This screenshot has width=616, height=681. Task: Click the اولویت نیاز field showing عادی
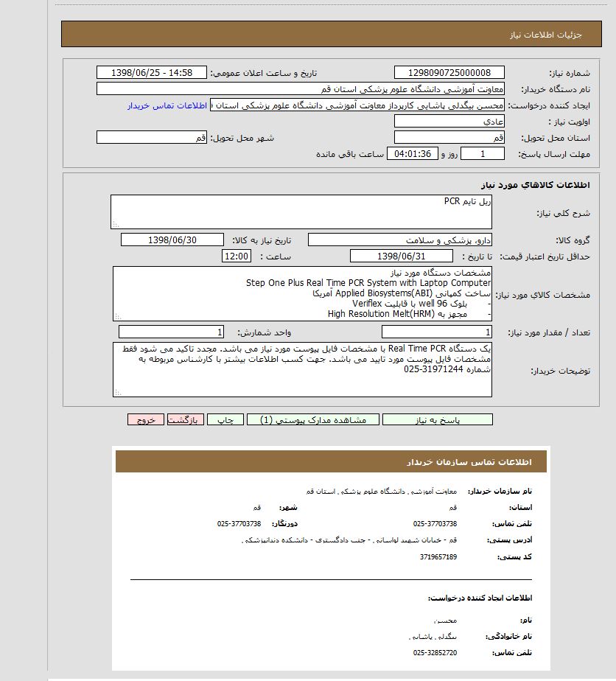449,121
